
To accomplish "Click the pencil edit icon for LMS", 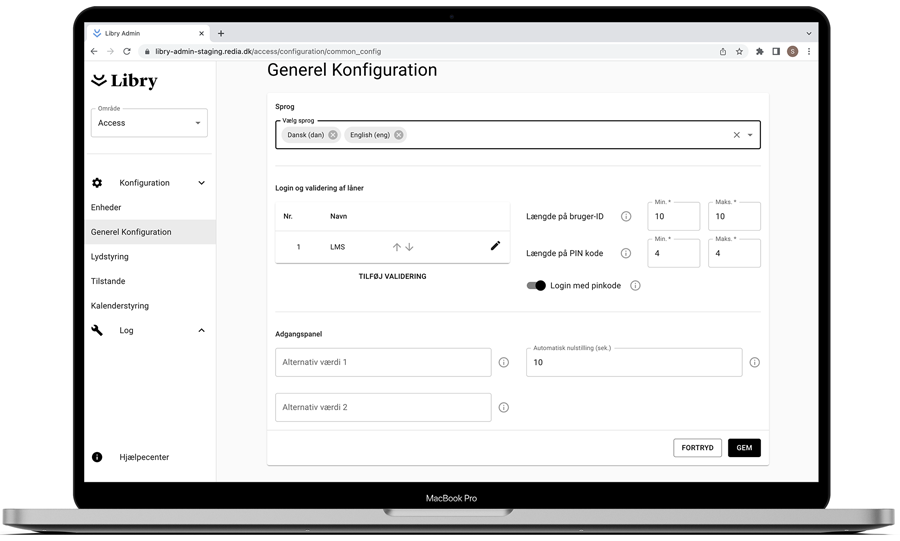I will [495, 246].
